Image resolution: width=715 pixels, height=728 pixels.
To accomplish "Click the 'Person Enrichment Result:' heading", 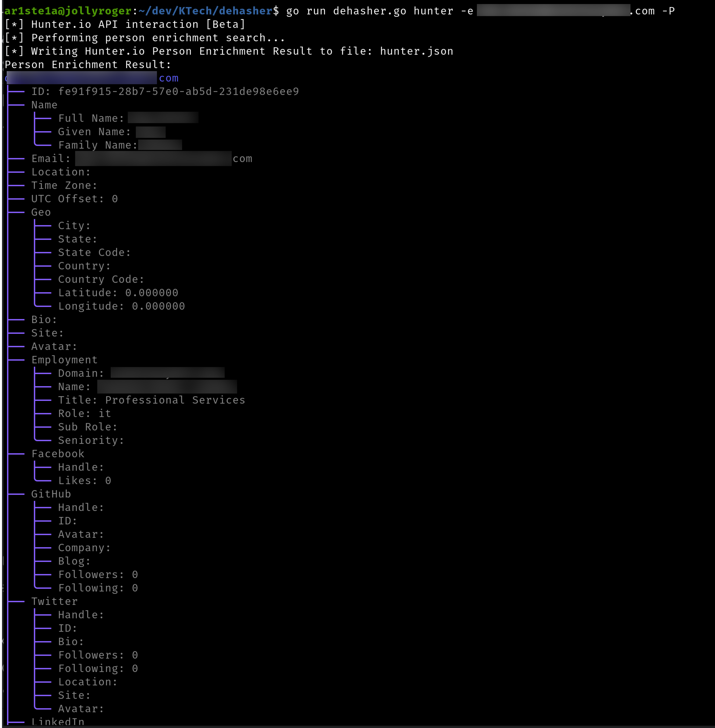I will point(88,65).
